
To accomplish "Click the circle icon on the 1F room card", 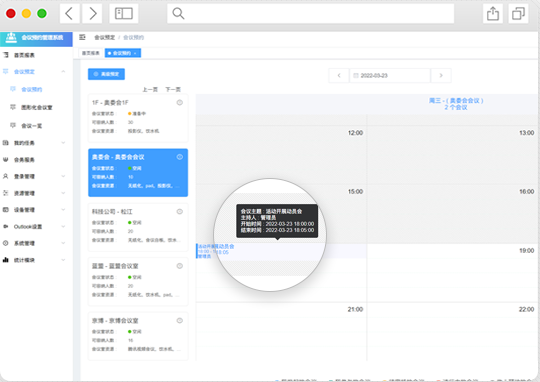I will coord(180,102).
